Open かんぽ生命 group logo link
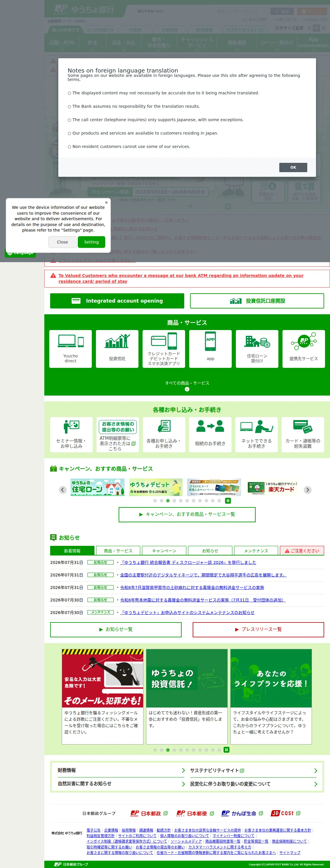 click(242, 814)
